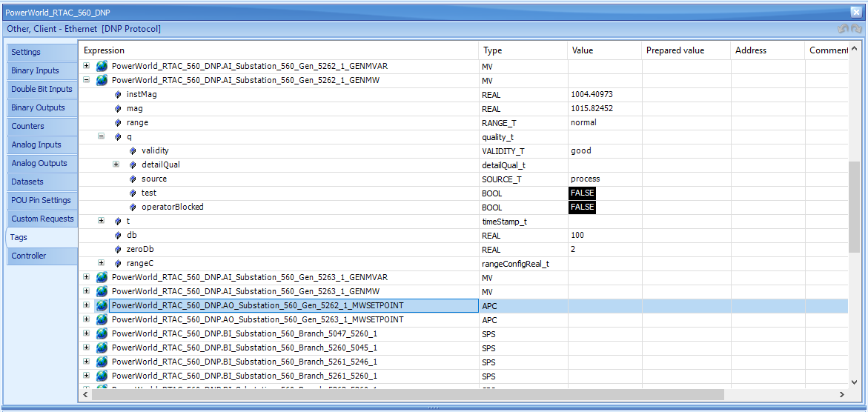Click the db value field showing 100
The height and width of the screenshot is (412, 868).
(x=605, y=236)
